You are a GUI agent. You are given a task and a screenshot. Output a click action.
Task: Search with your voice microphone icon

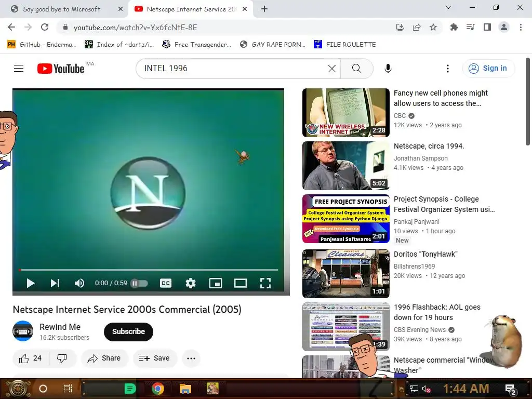tap(388, 69)
